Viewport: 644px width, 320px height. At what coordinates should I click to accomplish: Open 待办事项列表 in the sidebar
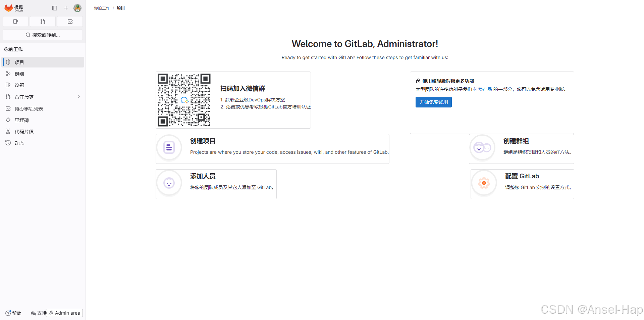pos(43,108)
